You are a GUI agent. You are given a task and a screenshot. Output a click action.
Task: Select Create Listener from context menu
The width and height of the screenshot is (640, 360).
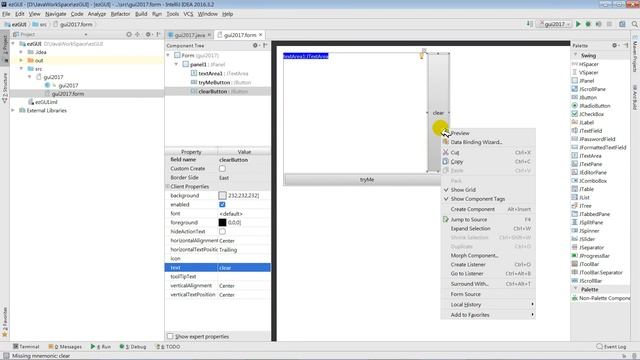[488, 264]
